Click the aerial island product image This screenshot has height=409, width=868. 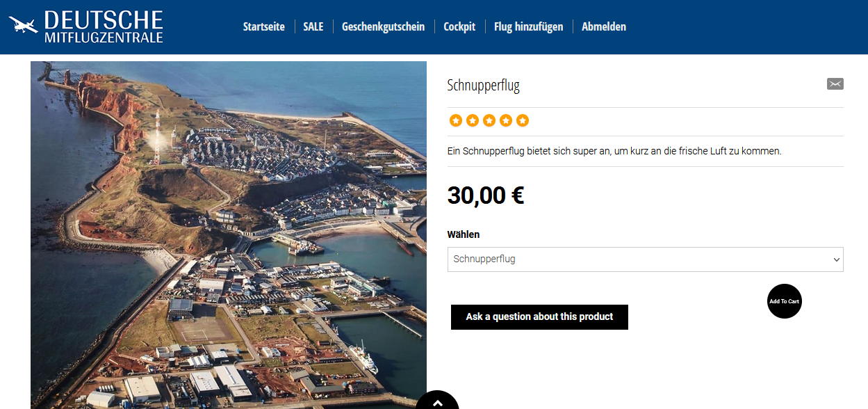[228, 234]
